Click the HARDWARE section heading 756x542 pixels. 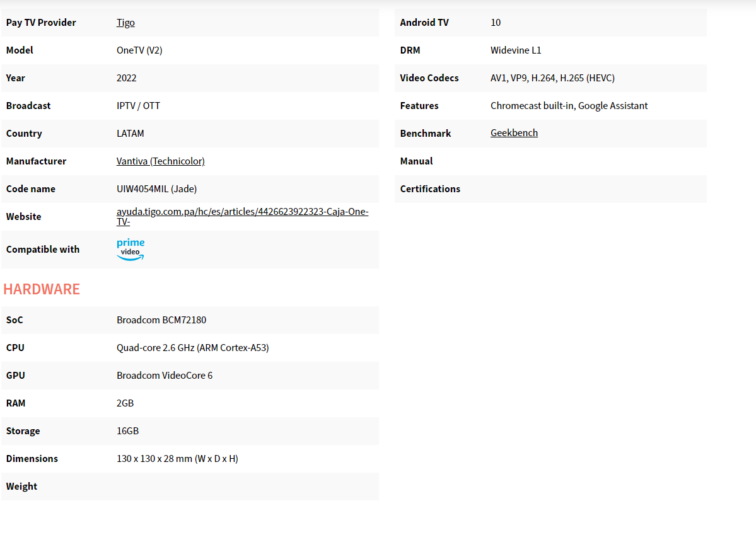[42, 289]
